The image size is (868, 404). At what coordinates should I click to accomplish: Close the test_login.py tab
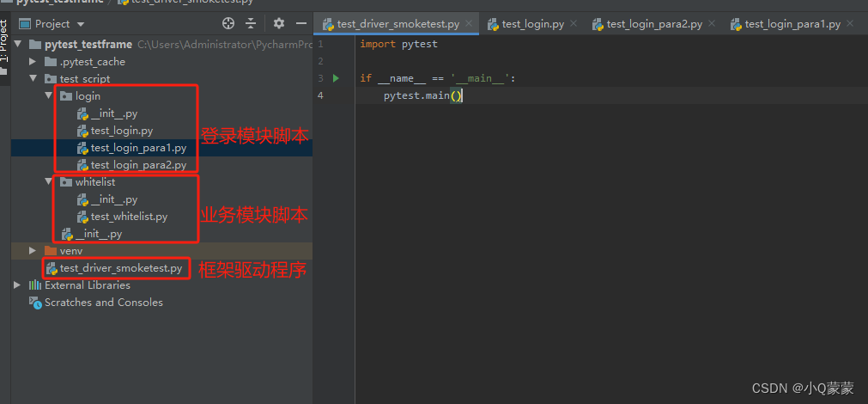tap(574, 24)
